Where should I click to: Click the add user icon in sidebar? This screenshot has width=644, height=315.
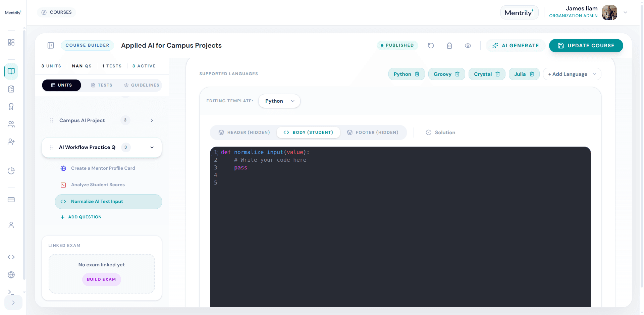(11, 142)
